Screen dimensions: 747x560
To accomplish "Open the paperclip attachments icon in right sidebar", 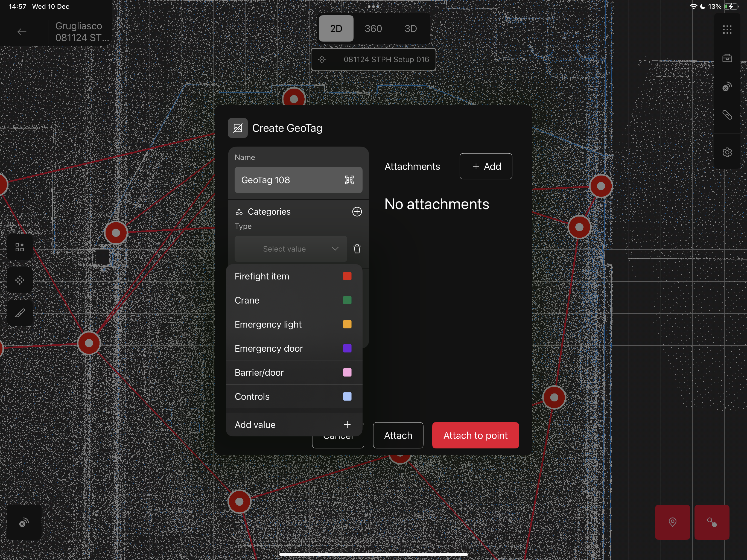I will tap(727, 115).
